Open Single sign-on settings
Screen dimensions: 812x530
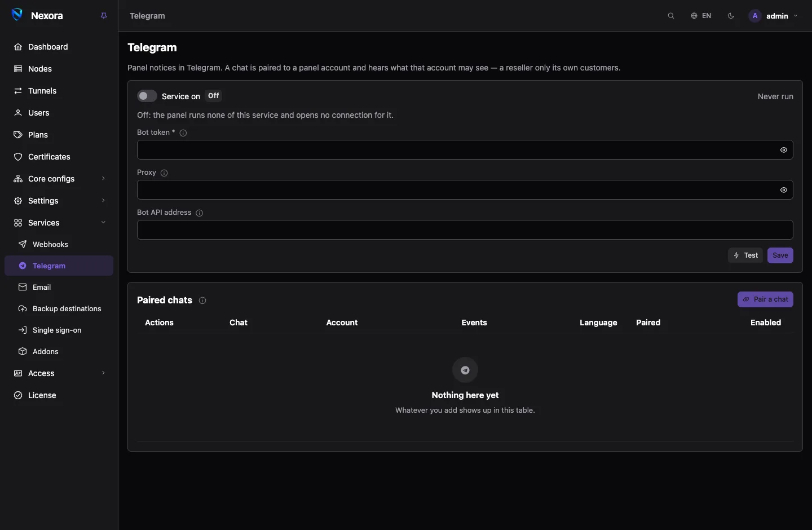pyautogui.click(x=59, y=330)
